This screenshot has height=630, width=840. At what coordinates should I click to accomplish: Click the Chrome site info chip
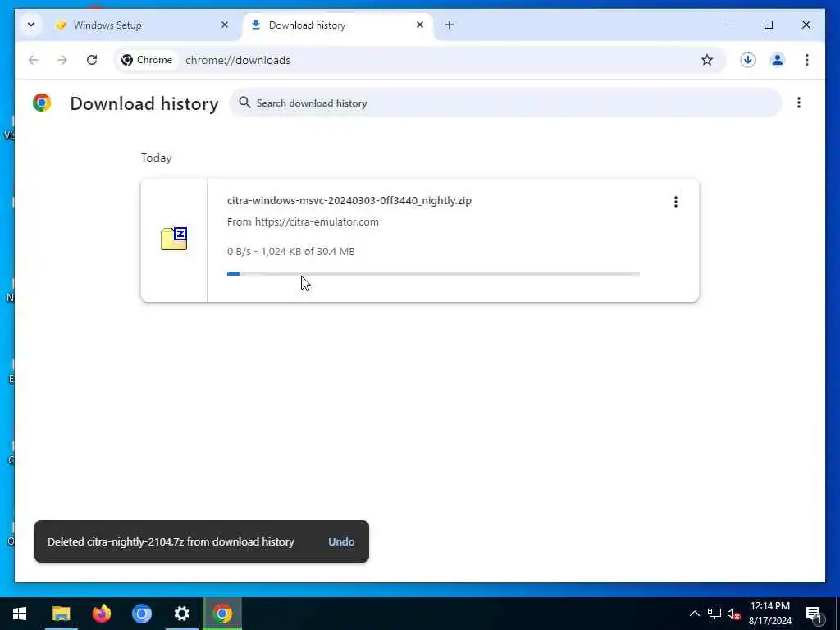point(147,60)
